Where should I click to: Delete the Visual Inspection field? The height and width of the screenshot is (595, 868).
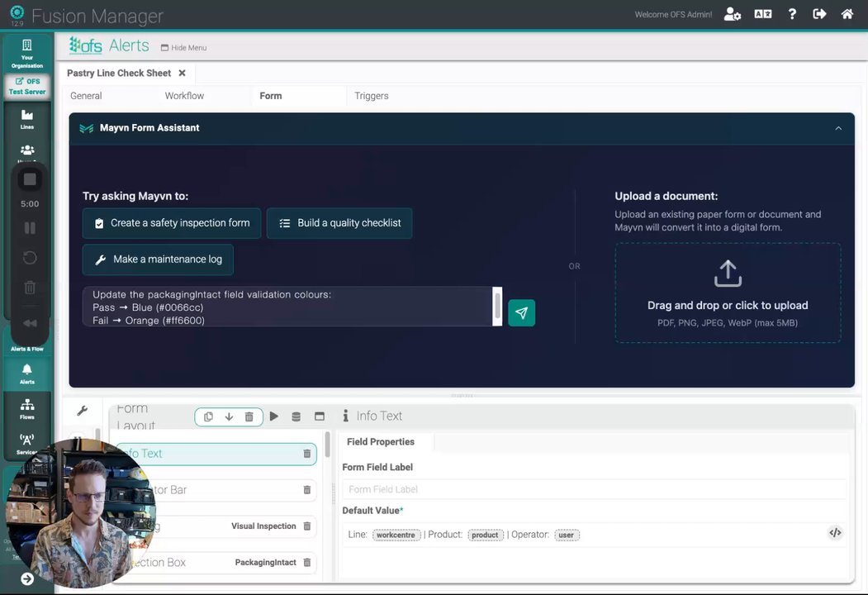click(306, 526)
